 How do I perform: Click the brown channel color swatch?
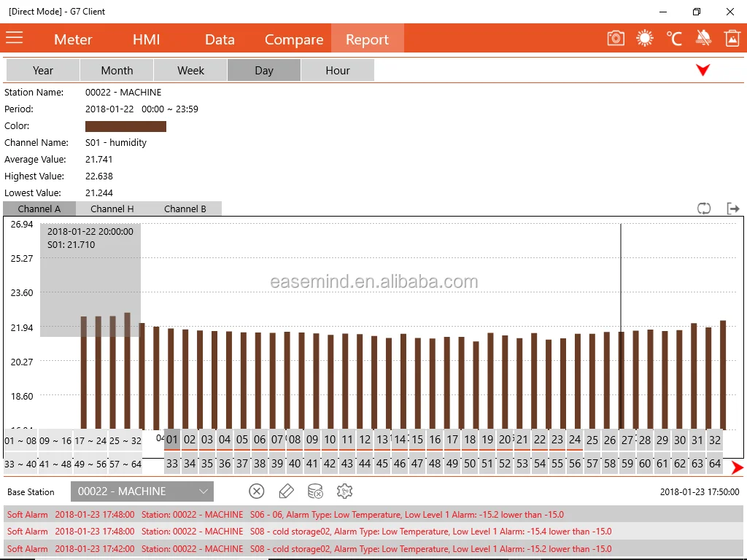coord(125,126)
